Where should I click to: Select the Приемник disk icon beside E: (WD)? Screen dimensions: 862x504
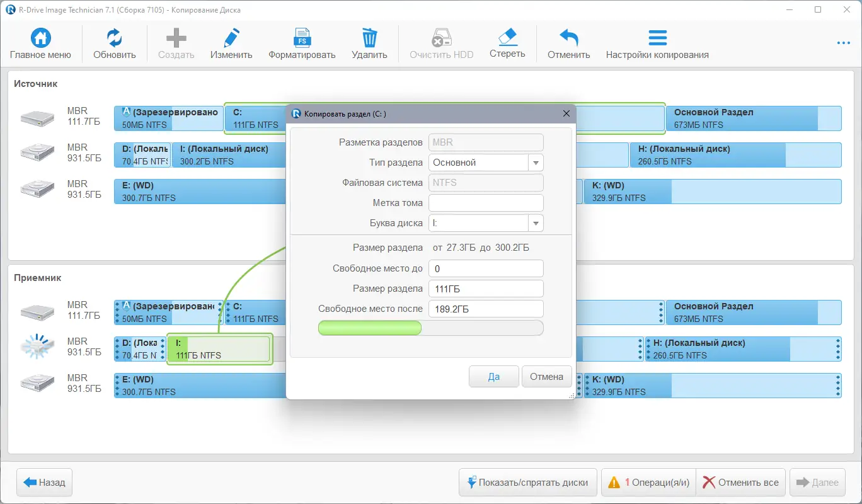point(38,384)
